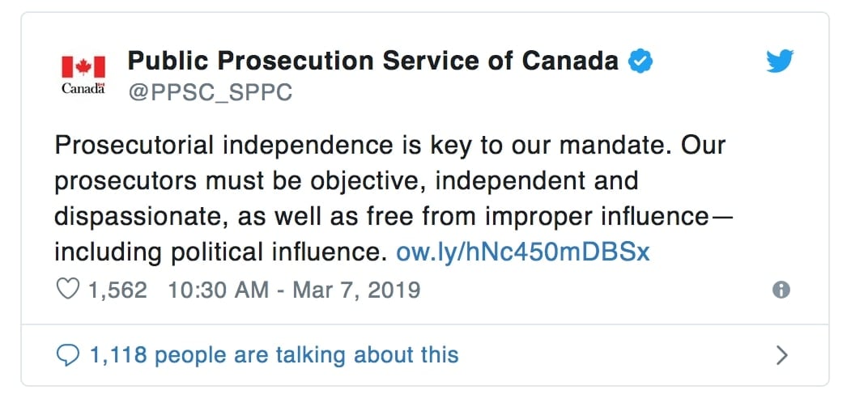The image size is (868, 411).
Task: Click the blue verified checkmark badge
Action: [642, 61]
